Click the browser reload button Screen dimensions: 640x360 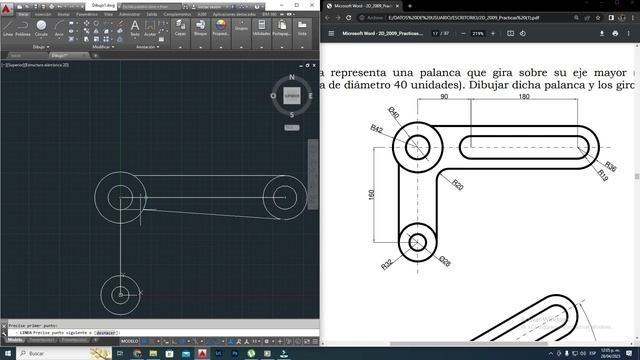coord(349,18)
